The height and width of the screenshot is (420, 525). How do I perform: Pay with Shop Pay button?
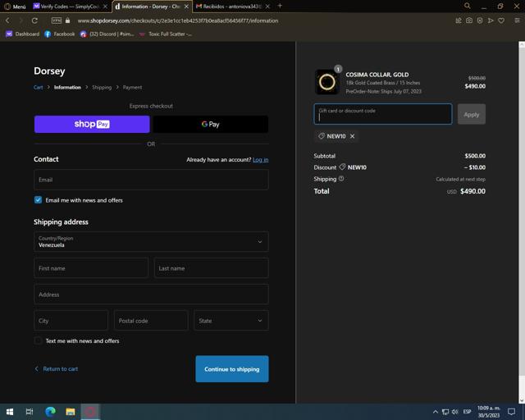(92, 124)
